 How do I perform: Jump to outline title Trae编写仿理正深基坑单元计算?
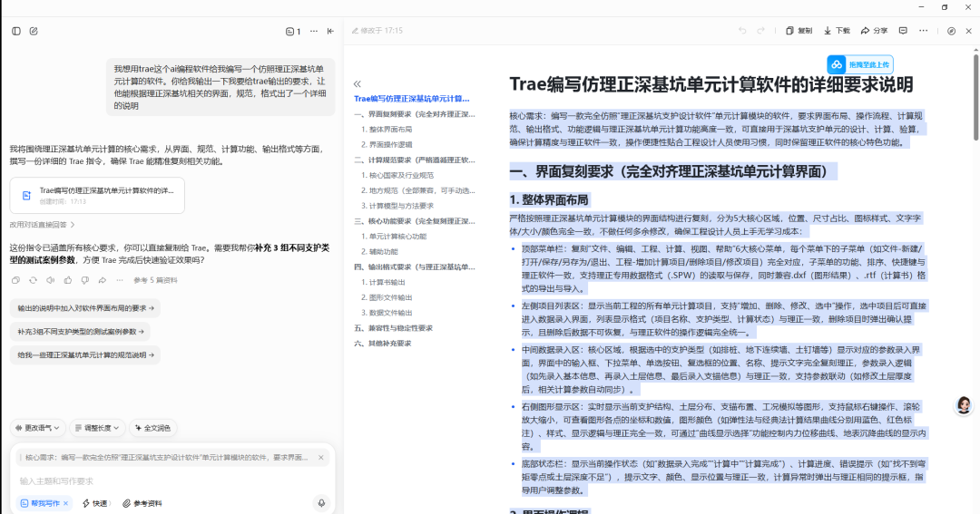coord(411,99)
